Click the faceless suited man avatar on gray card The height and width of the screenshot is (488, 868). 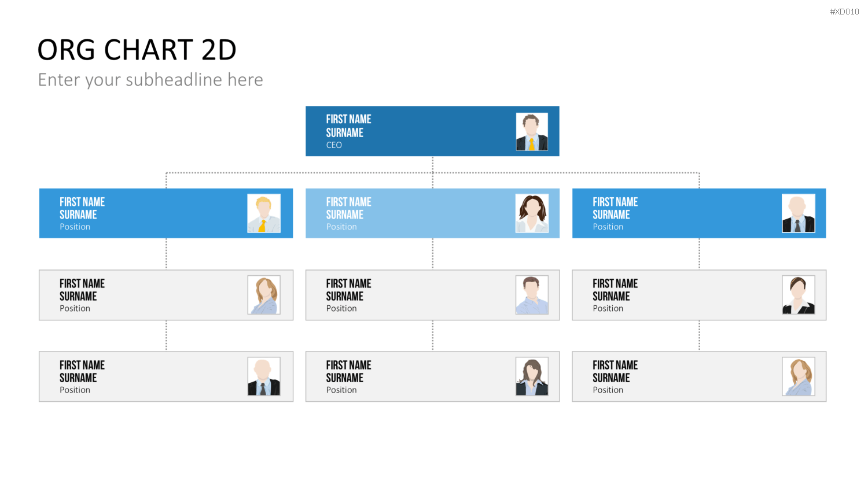pos(264,376)
